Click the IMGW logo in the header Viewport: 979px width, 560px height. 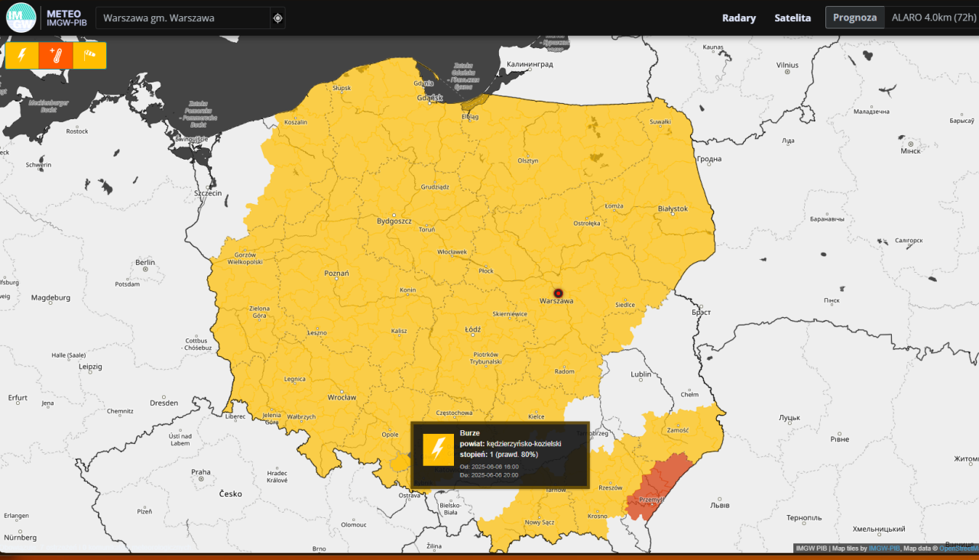tap(21, 18)
